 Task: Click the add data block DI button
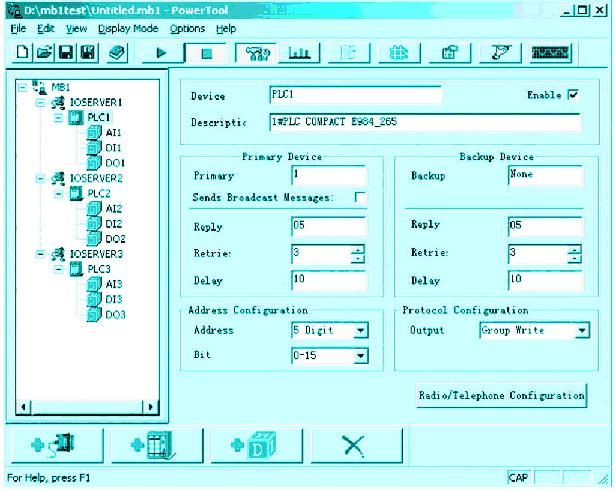256,446
